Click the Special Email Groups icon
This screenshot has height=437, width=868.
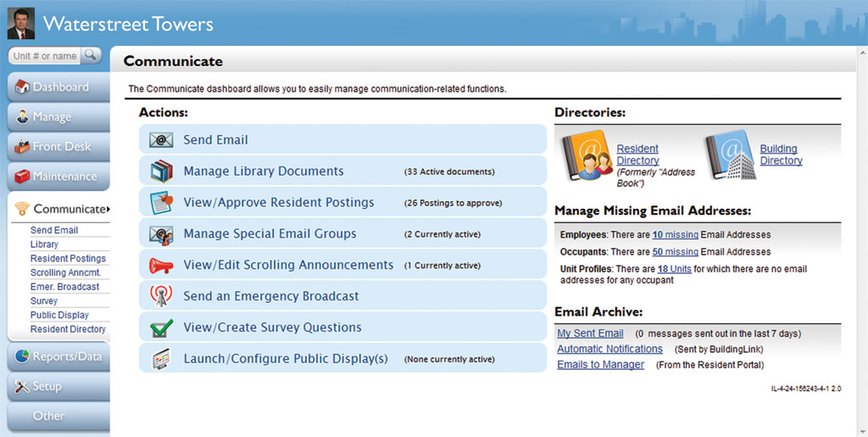pos(161,234)
